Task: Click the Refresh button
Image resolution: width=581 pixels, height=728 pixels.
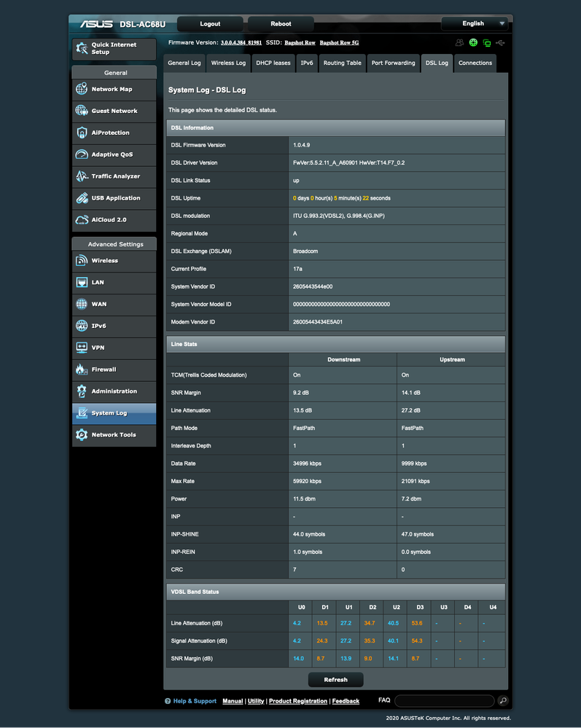Action: (x=336, y=680)
